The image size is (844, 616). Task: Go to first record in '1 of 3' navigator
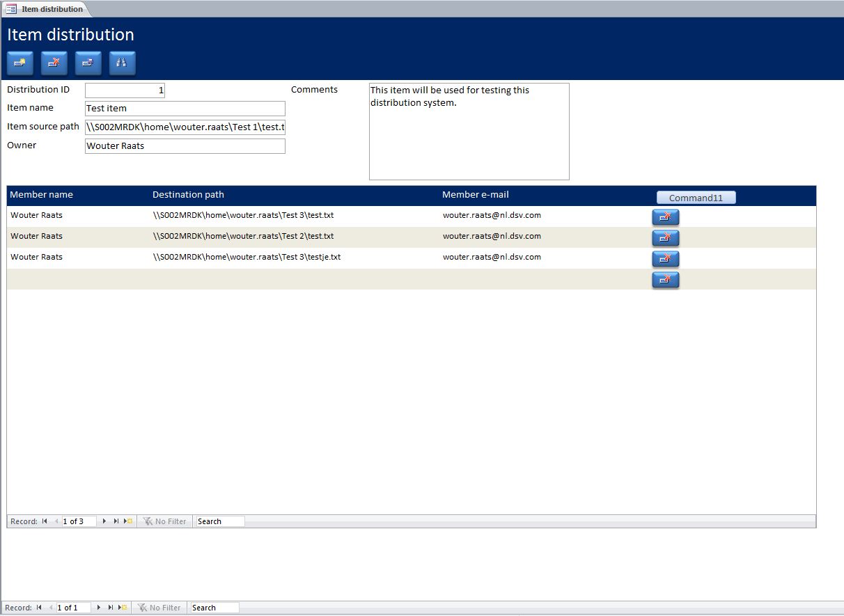[x=45, y=521]
